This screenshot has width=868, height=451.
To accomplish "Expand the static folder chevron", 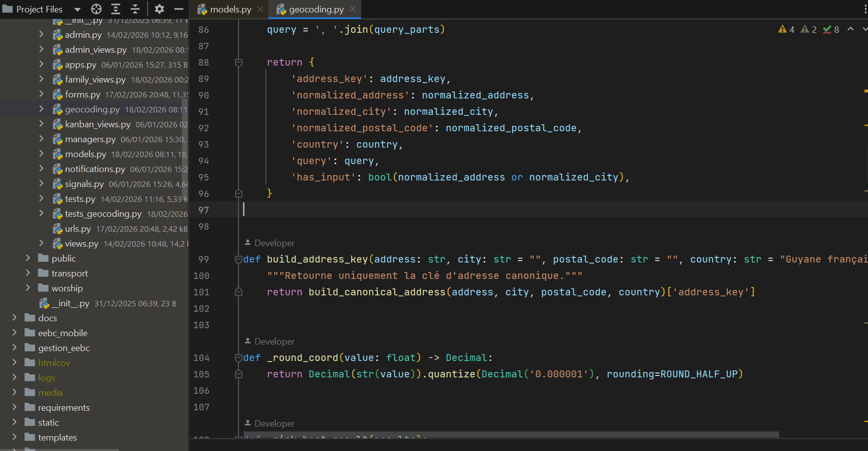I will 14,422.
